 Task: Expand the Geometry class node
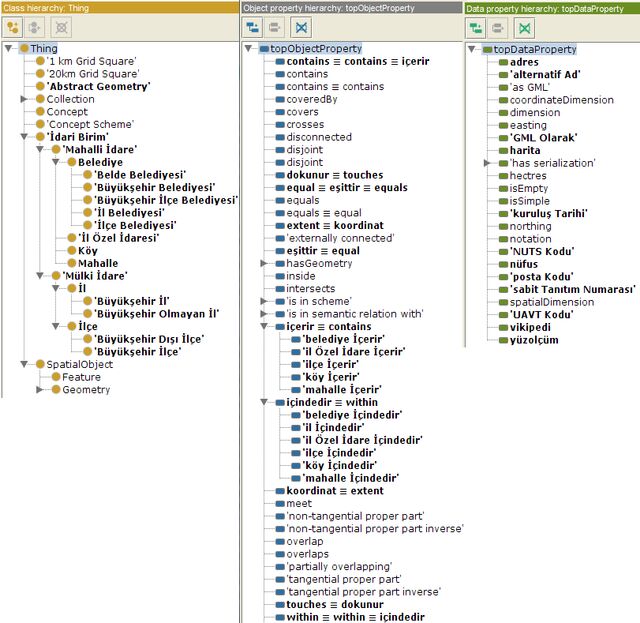[40, 389]
